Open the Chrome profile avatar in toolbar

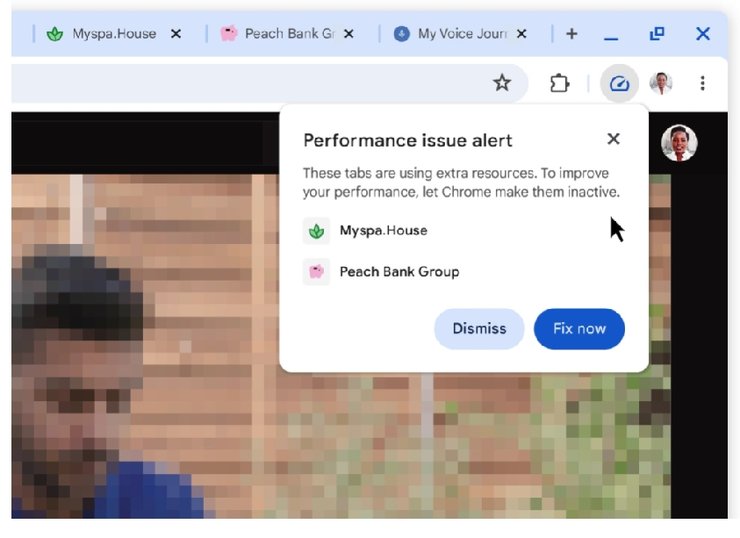click(x=661, y=83)
